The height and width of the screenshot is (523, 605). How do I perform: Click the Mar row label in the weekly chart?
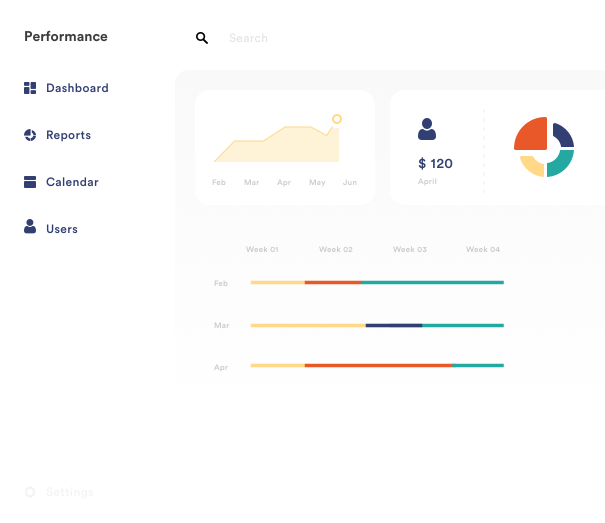221,325
